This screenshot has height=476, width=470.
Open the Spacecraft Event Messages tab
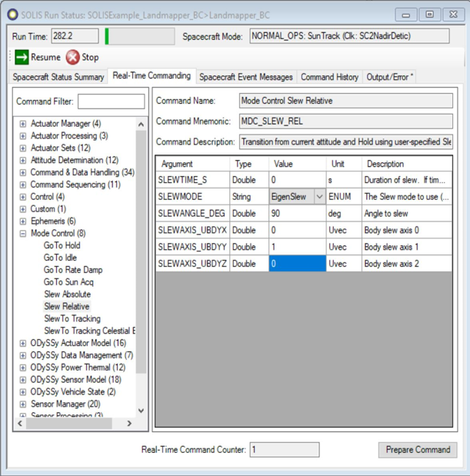click(x=246, y=77)
